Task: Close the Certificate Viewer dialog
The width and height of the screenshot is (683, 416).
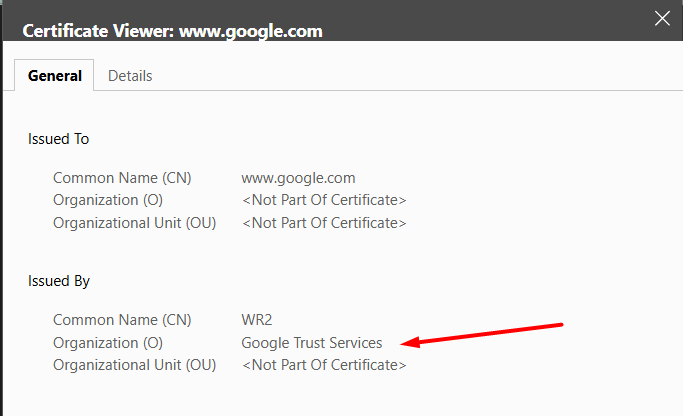Action: pos(662,18)
